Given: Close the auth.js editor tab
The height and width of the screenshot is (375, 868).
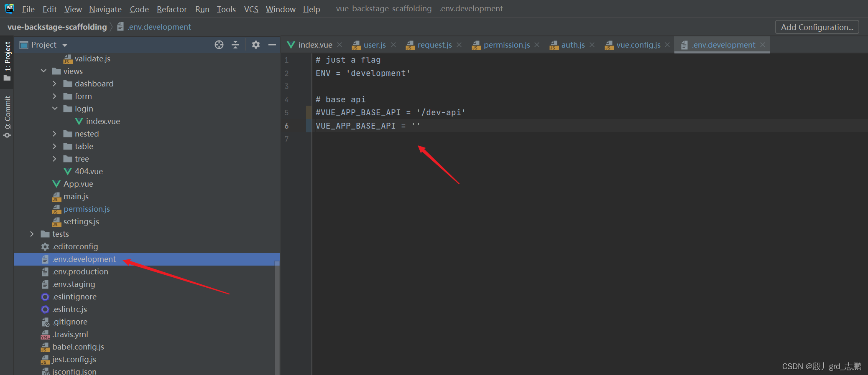Looking at the screenshot, I should tap(592, 45).
